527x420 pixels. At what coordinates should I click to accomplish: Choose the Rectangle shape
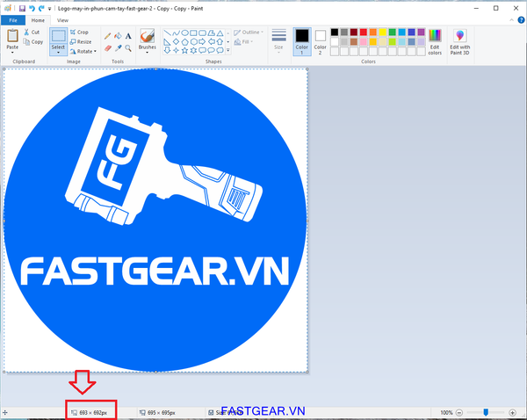[193, 33]
